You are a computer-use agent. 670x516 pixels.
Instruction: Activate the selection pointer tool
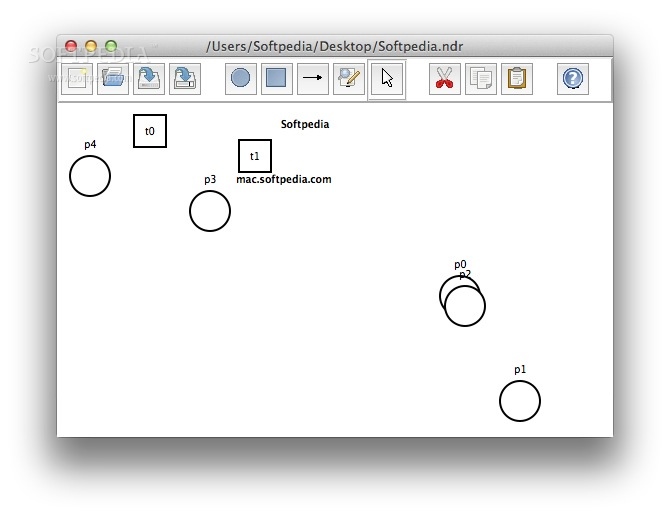pyautogui.click(x=387, y=79)
